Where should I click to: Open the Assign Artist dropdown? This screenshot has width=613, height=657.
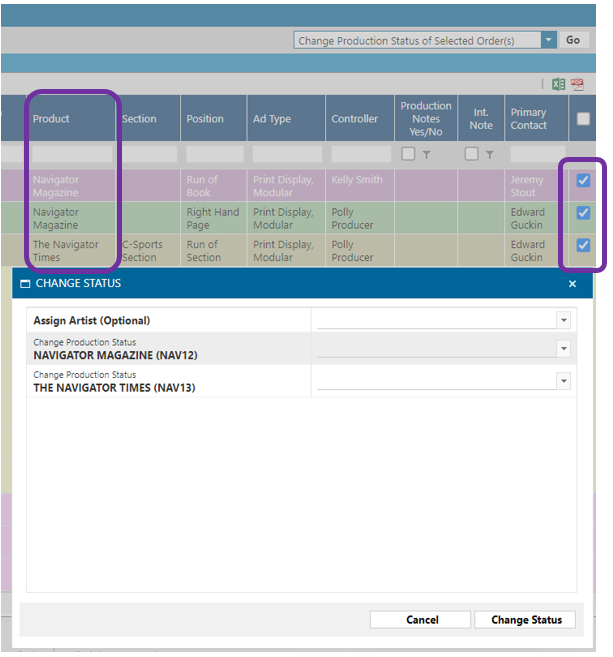pyautogui.click(x=564, y=320)
